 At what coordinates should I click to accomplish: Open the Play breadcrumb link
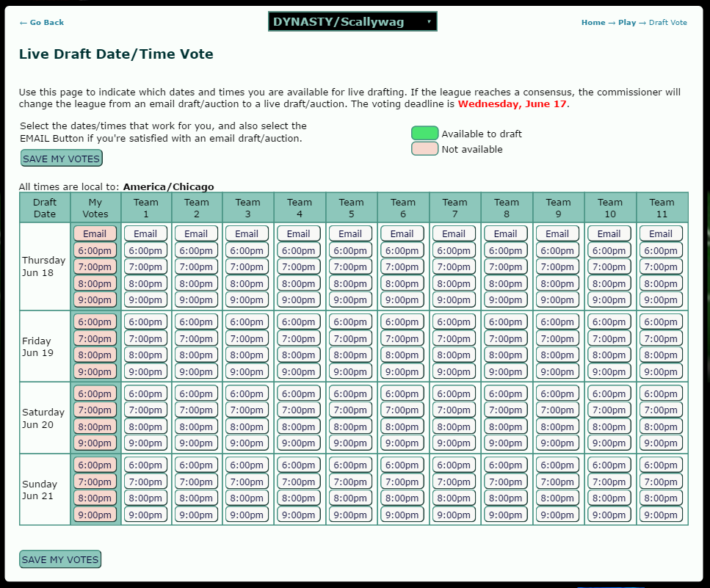627,23
